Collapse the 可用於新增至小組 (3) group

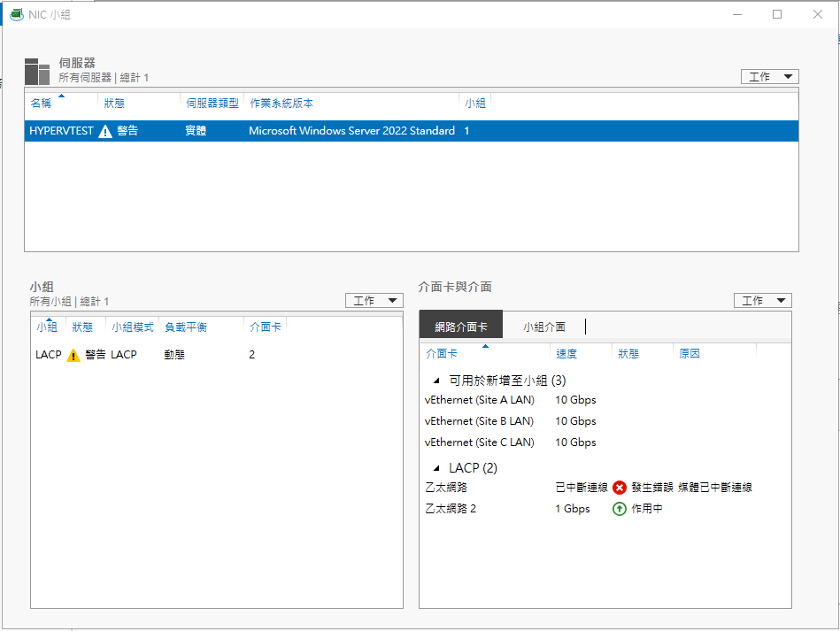tap(436, 381)
